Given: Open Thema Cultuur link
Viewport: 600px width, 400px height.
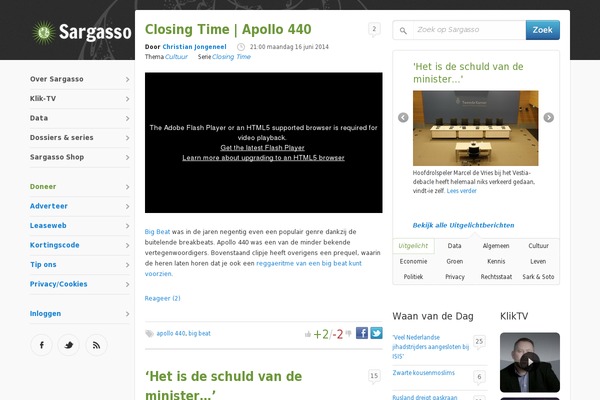Looking at the screenshot, I should [x=176, y=57].
